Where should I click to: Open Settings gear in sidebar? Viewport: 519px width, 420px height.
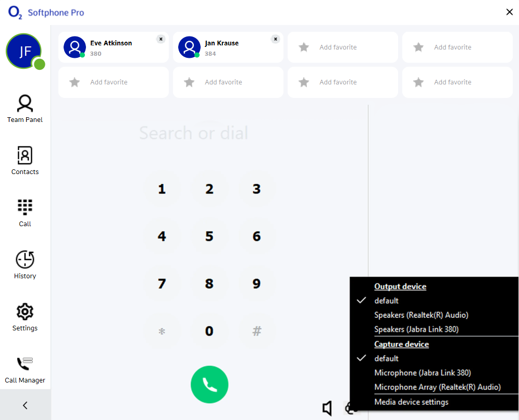coord(25,317)
